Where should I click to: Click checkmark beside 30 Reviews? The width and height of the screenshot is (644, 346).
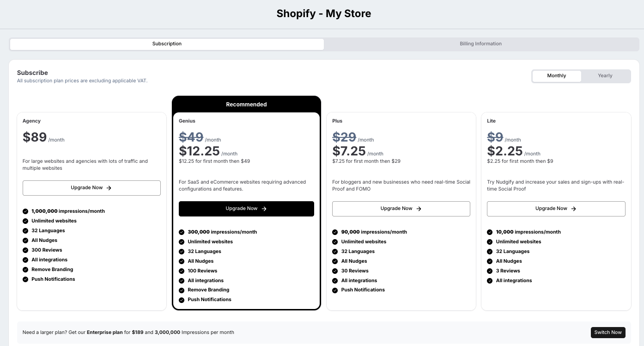coord(335,271)
